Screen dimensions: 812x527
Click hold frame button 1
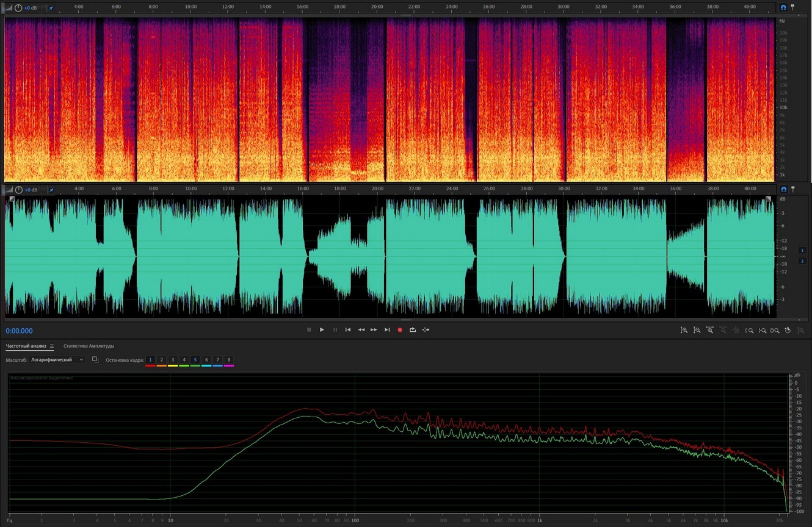tap(150, 360)
